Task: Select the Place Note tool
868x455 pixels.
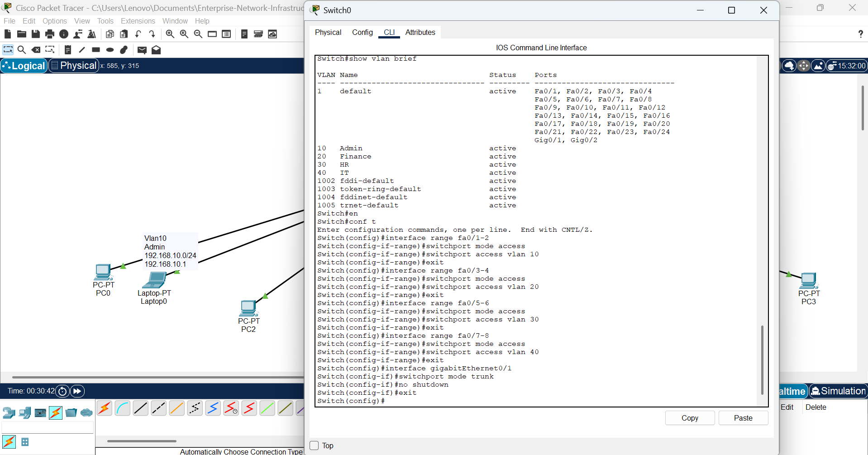Action: [67, 50]
